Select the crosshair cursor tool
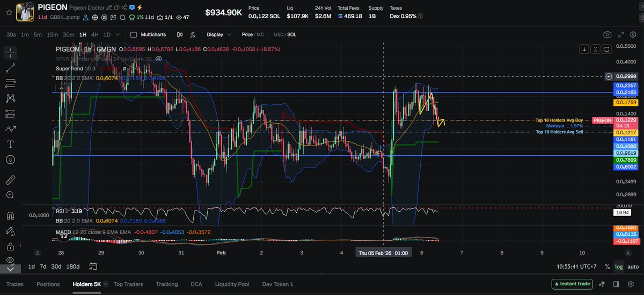This screenshot has height=295, width=644. (x=10, y=53)
